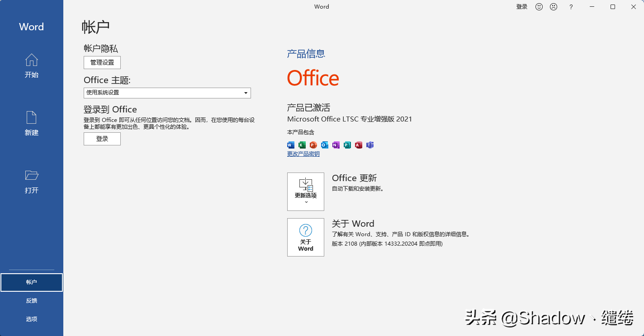This screenshot has width=644, height=336.
Task: Close the Word window
Action: [x=634, y=7]
